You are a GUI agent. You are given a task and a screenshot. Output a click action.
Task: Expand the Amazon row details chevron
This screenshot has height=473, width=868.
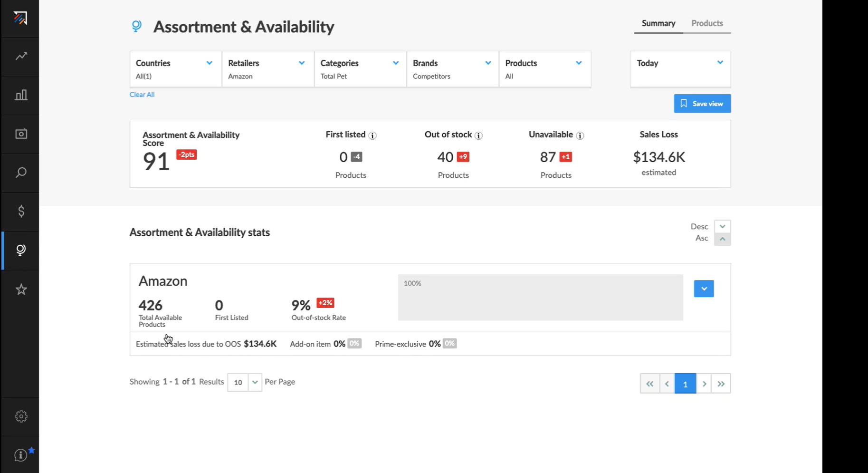[704, 289]
